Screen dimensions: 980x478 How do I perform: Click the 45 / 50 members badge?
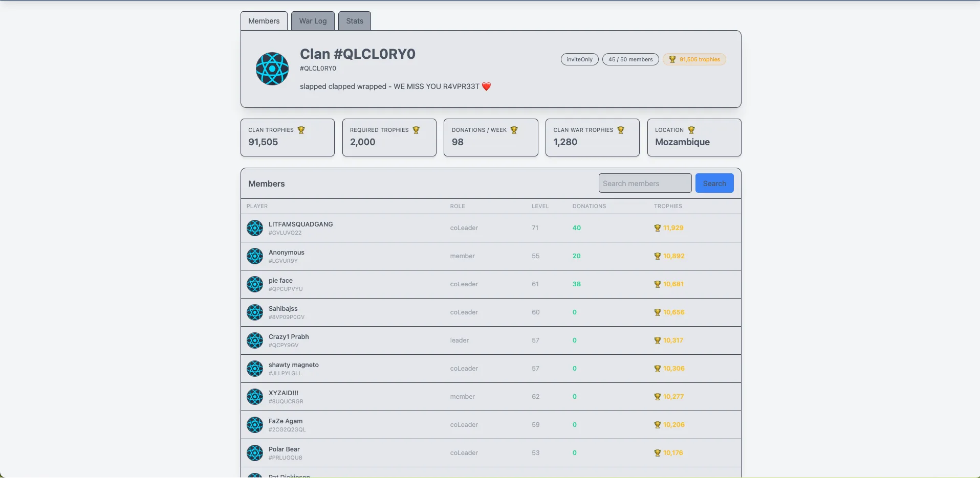pyautogui.click(x=630, y=59)
